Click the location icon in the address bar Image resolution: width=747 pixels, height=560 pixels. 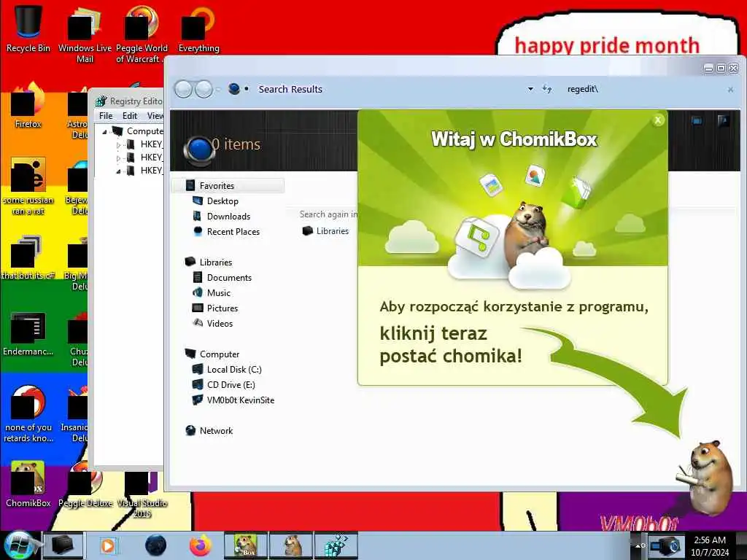point(234,89)
